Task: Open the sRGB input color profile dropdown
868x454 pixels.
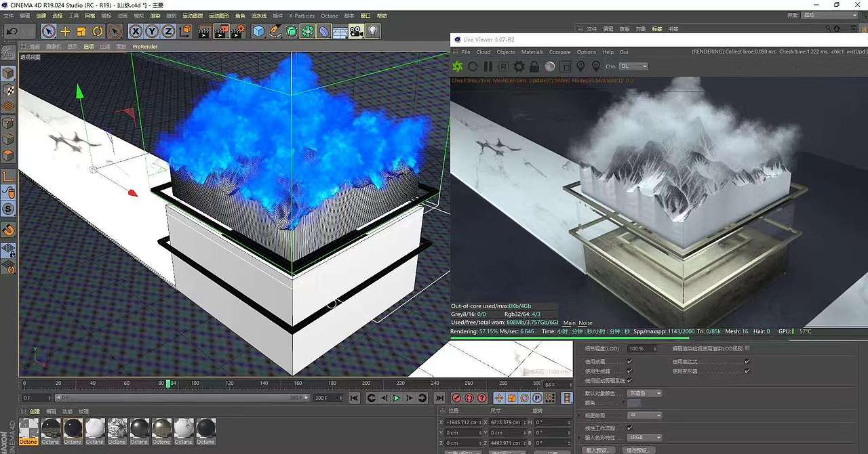Action: click(645, 438)
